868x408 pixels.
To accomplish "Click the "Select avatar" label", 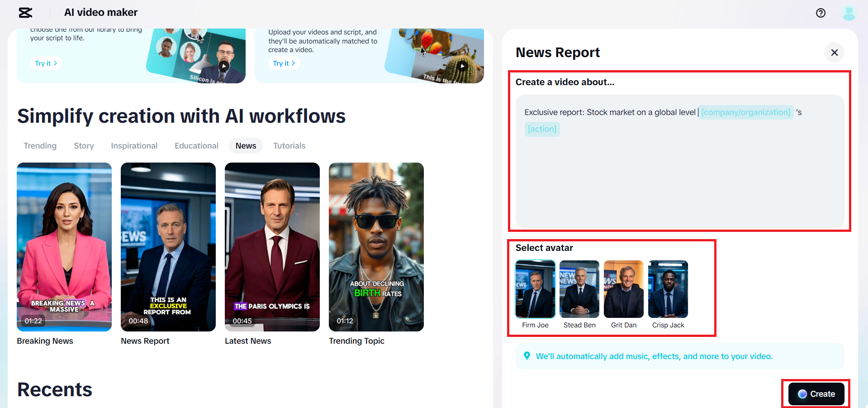I will click(544, 248).
